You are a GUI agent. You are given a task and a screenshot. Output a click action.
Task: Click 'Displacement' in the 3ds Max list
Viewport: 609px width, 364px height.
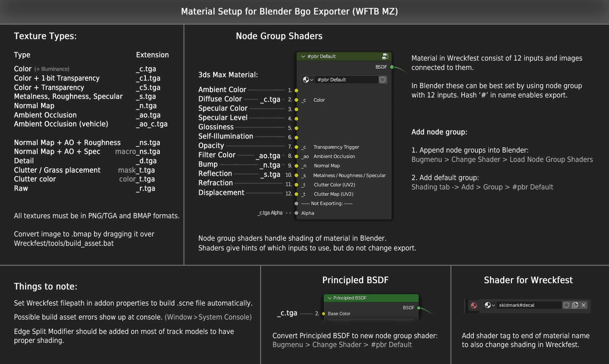pyautogui.click(x=221, y=193)
